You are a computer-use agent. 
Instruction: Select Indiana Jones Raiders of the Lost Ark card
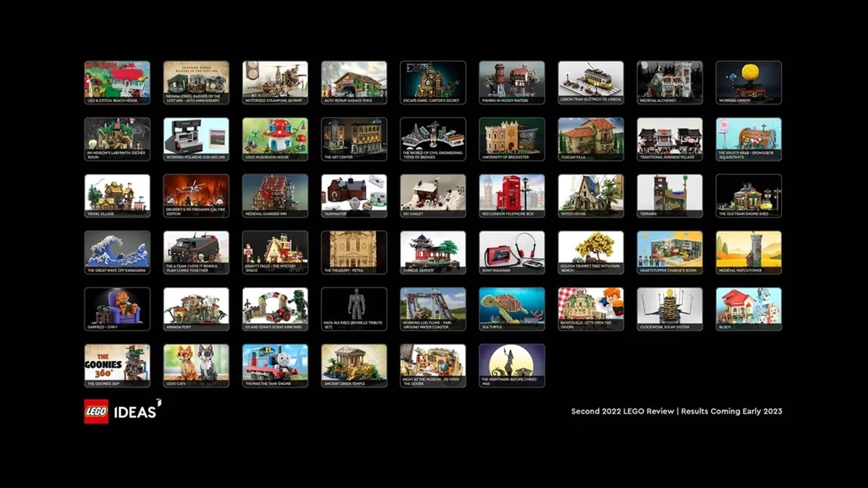point(196,82)
